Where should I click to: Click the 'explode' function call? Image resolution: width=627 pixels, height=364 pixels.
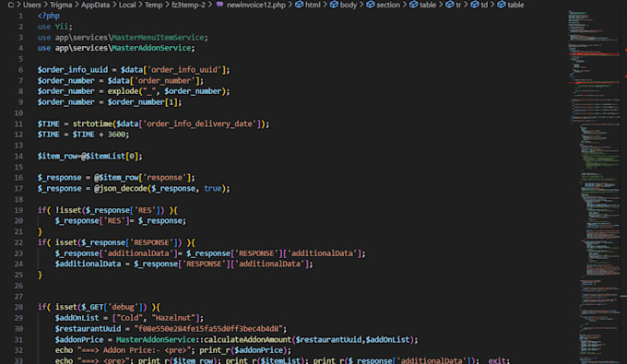[x=124, y=91]
